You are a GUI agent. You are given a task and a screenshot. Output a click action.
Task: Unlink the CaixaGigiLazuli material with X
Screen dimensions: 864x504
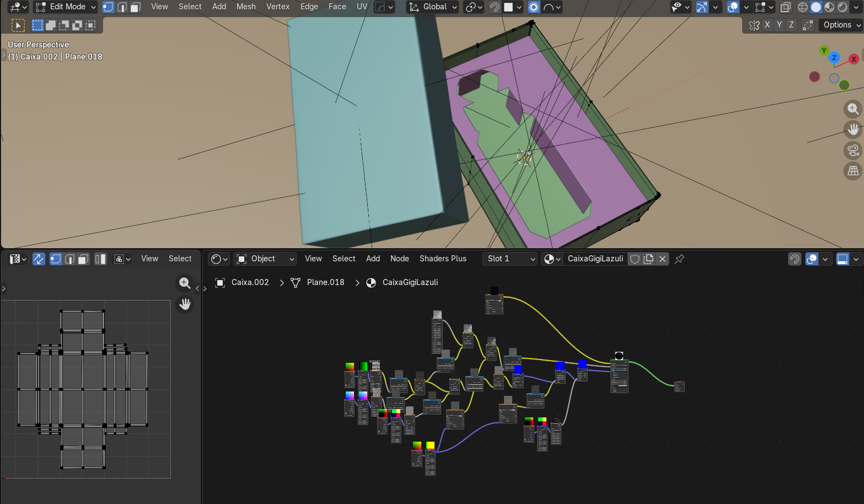pos(662,259)
